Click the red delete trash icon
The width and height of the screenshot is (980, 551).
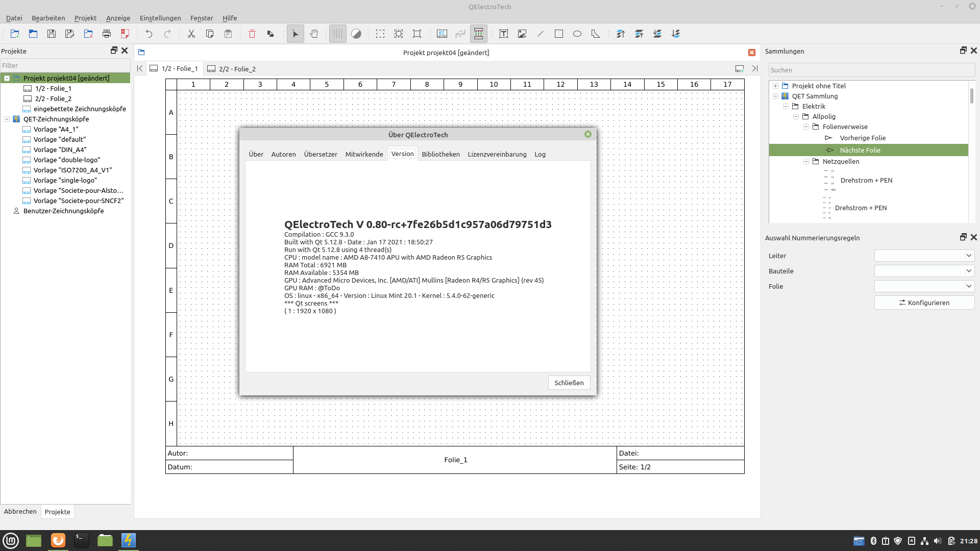coord(252,34)
